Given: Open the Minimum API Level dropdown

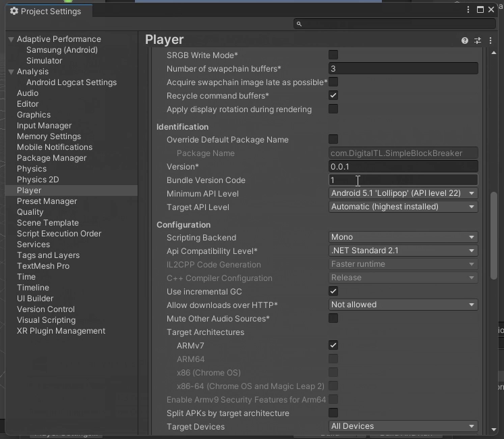Looking at the screenshot, I should 403,193.
